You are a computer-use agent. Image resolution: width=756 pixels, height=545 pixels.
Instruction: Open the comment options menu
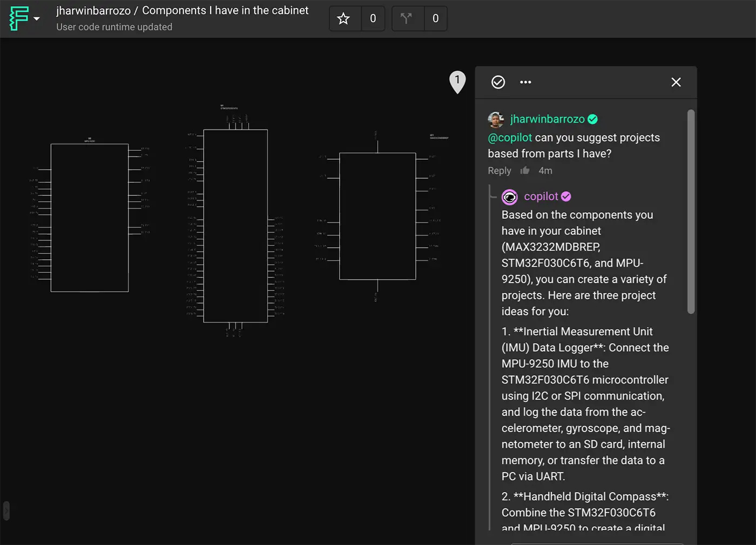[x=525, y=82]
